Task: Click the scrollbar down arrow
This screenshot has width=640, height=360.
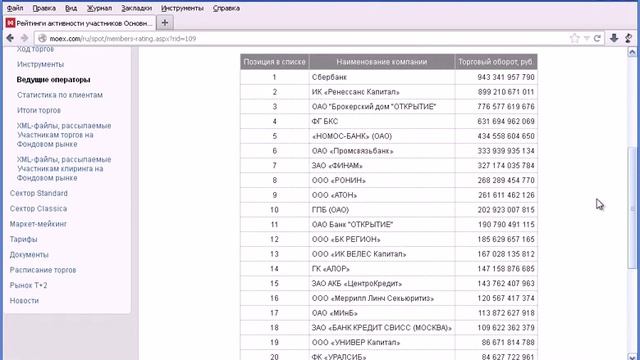Action: click(632, 356)
